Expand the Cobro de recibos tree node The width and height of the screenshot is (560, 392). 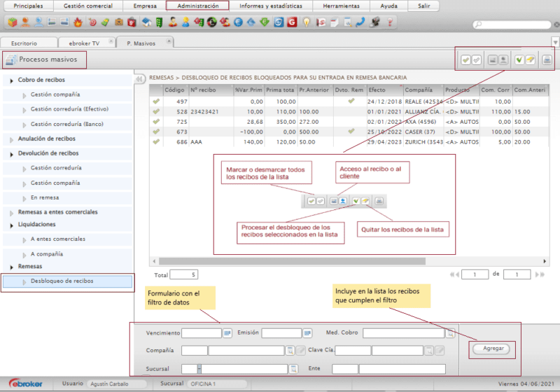click(11, 80)
